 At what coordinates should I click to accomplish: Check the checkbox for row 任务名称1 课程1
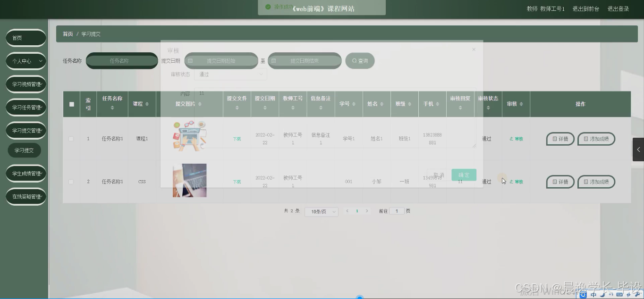(71, 139)
